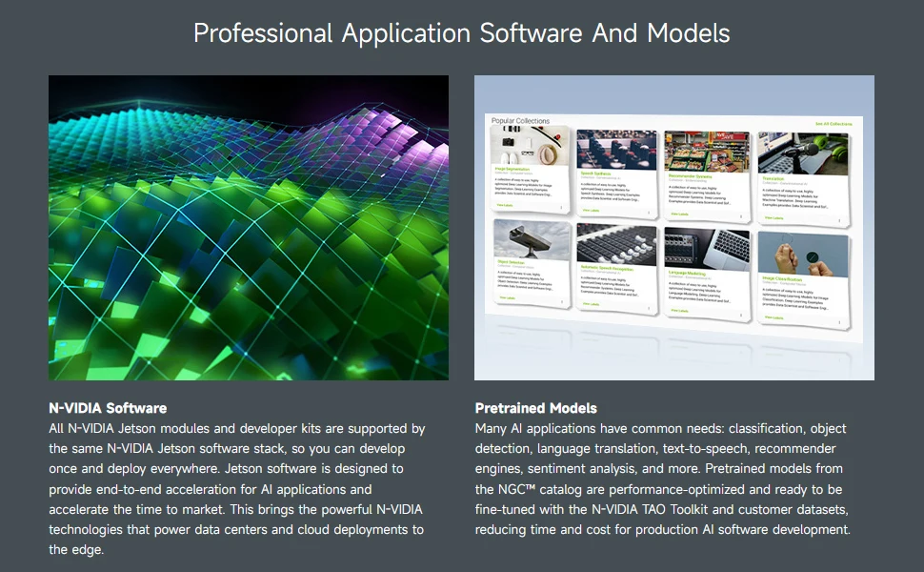Open the Recommender Systems collection card
The height and width of the screenshot is (572, 924).
(x=707, y=178)
